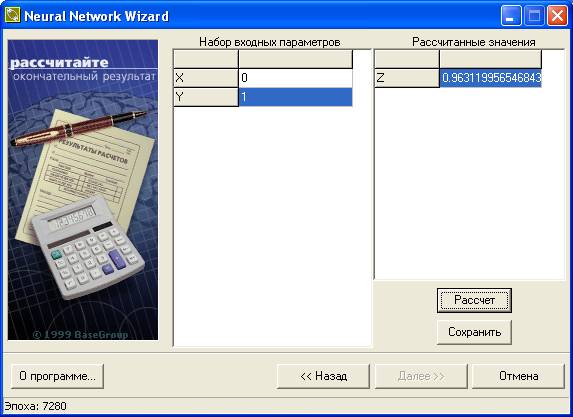Viewport: 573px width, 417px height.
Task: Select the Y input value cell
Action: tap(295, 97)
